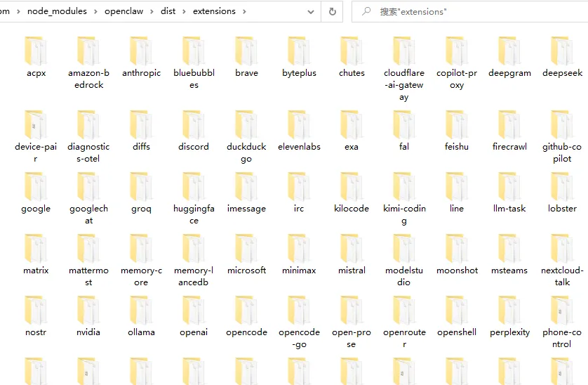This screenshot has width=588, height=385.
Task: Go to node_modules in the breadcrumb
Action: (57, 11)
